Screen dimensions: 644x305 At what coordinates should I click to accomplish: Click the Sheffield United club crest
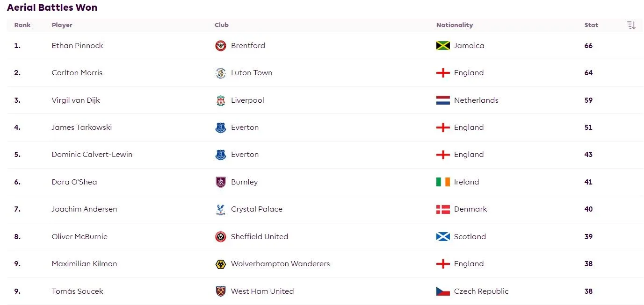[x=220, y=237]
